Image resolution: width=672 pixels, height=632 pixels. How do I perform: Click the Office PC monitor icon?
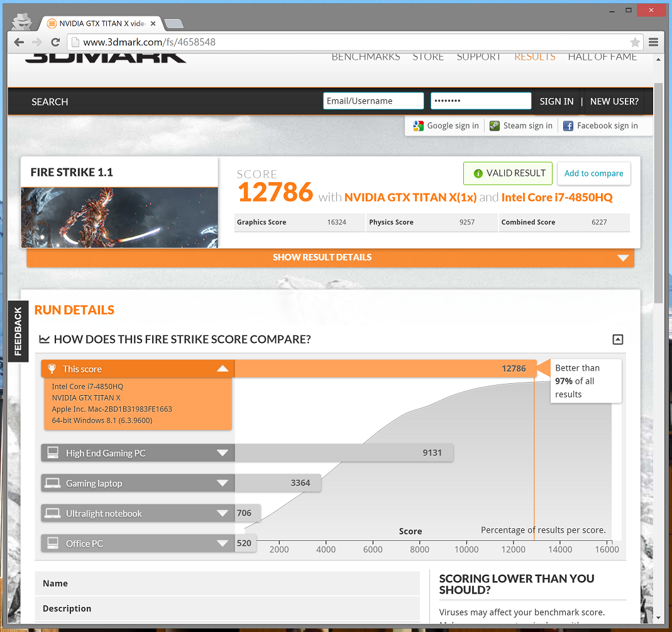[x=53, y=543]
